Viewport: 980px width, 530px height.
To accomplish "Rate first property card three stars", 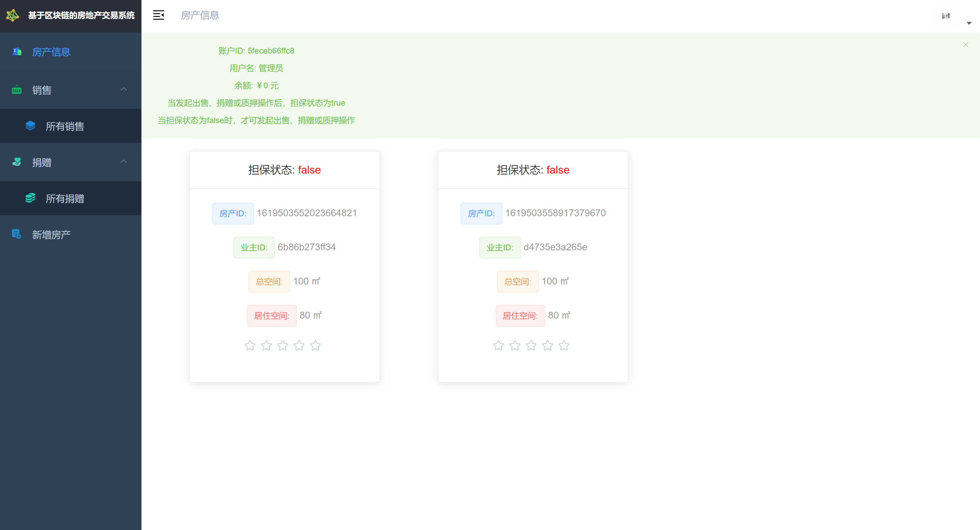I will pyautogui.click(x=283, y=345).
